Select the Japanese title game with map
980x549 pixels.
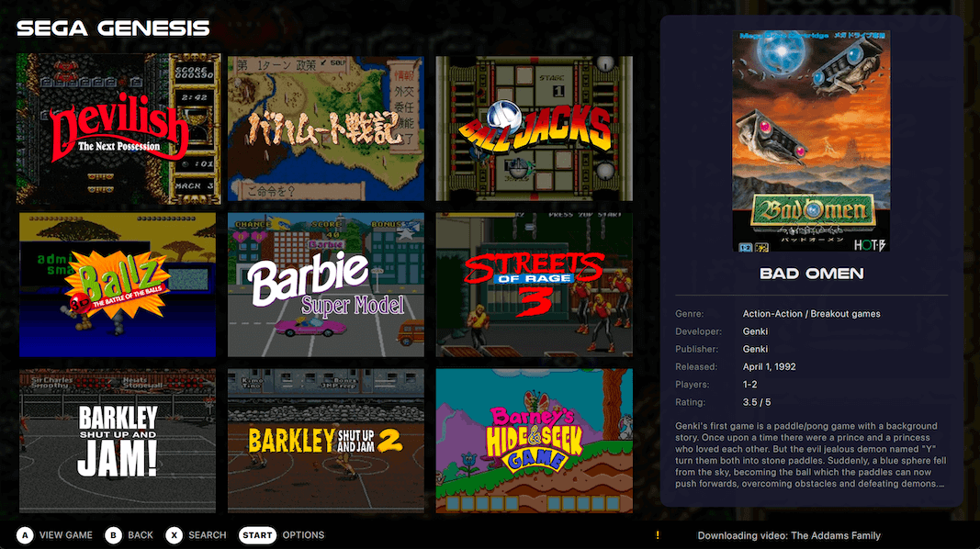pos(326,128)
